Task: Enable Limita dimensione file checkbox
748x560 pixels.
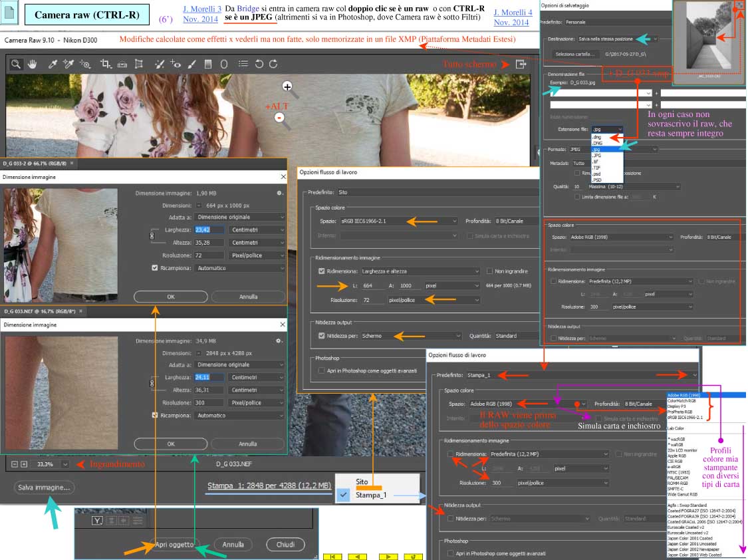Action: 577,196
